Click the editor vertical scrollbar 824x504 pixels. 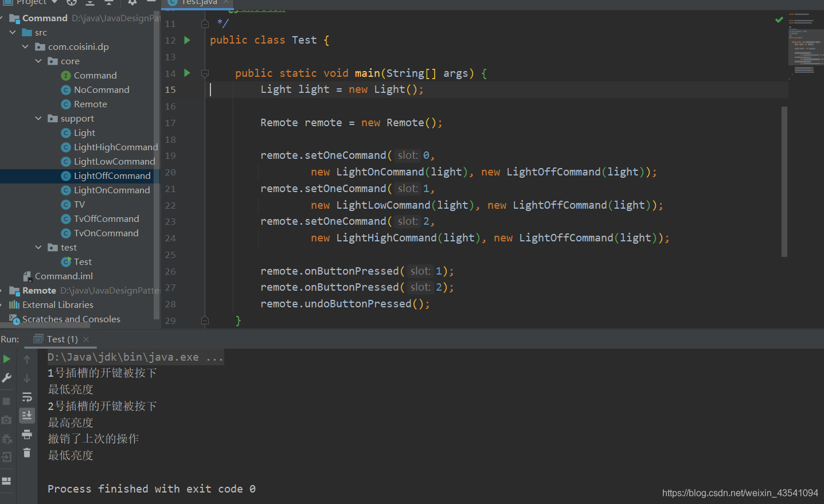pyautogui.click(x=784, y=181)
